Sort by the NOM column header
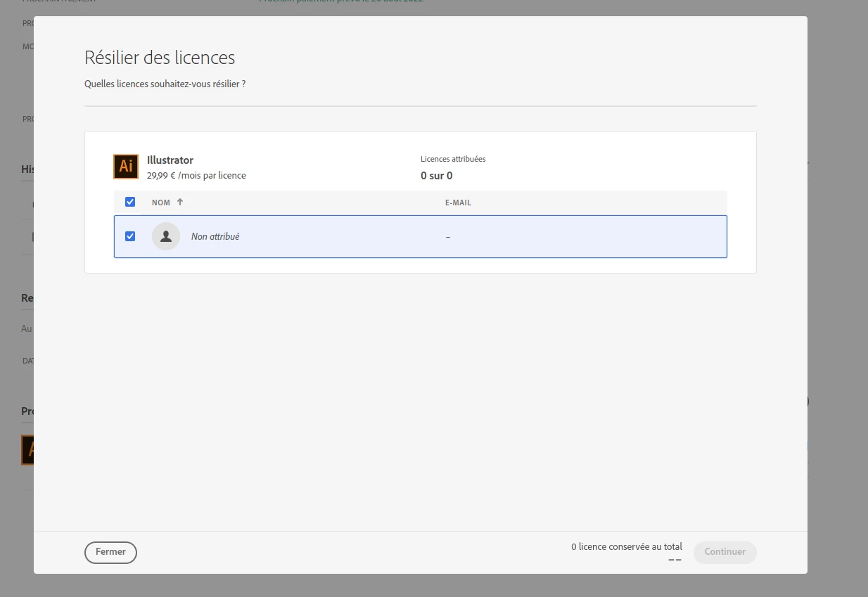This screenshot has height=597, width=868. (x=161, y=203)
